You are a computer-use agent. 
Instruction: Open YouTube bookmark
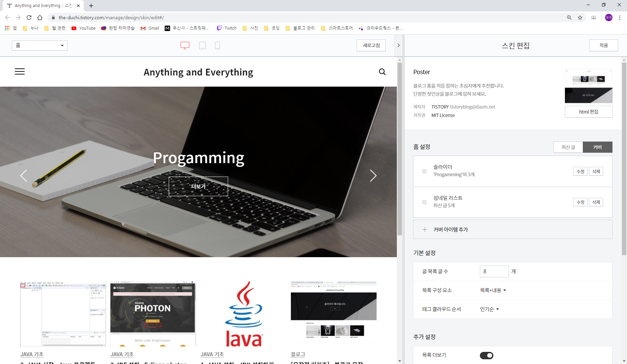coord(83,28)
